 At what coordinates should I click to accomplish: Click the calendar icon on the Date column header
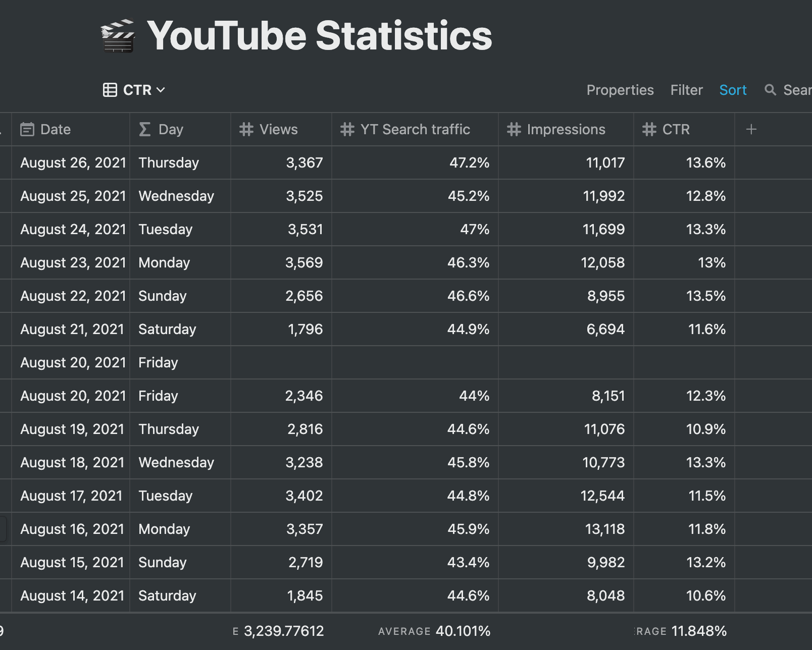coord(28,129)
